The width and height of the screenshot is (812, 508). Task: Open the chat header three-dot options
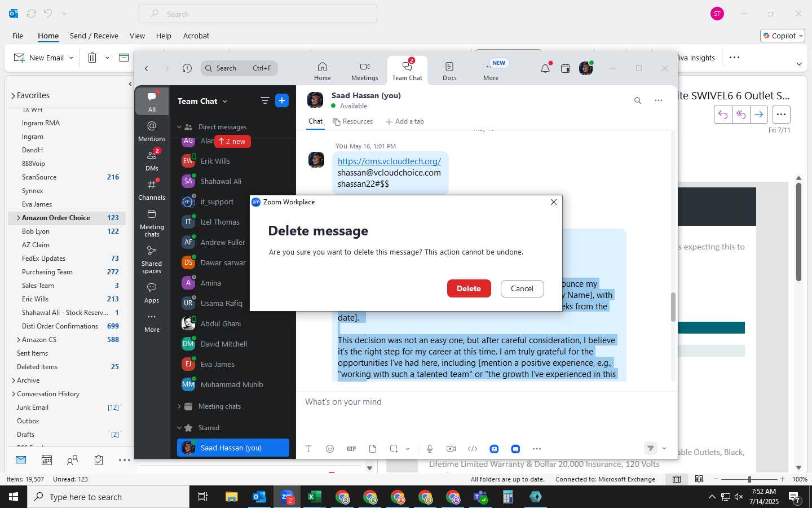pos(658,100)
